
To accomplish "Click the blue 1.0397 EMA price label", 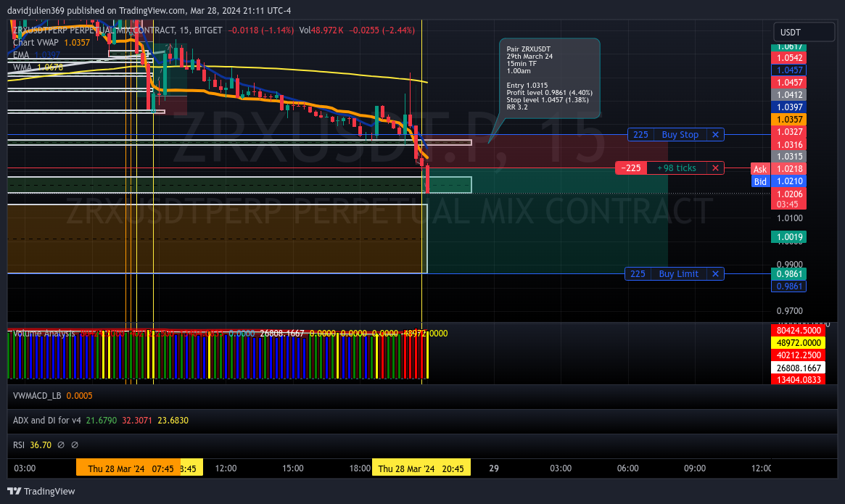I will click(789, 107).
